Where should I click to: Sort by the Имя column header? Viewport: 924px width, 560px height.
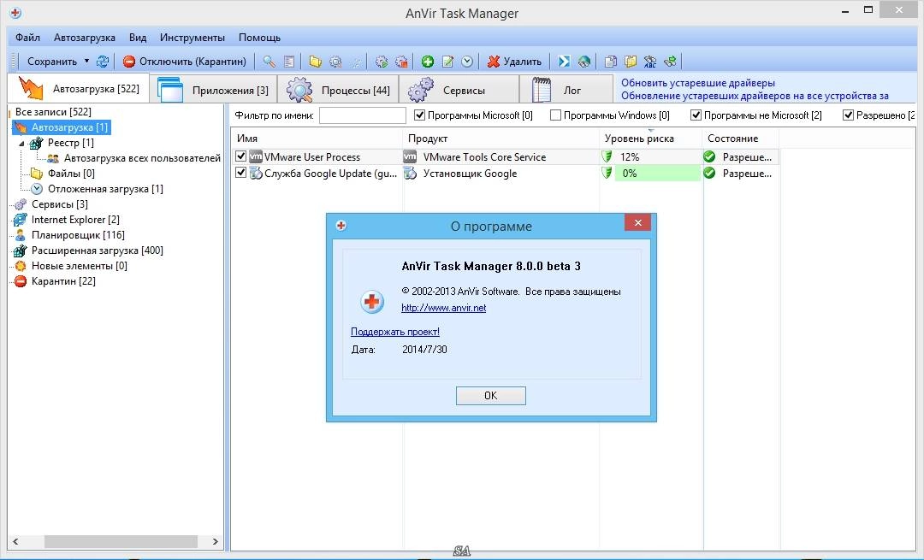tap(317, 139)
